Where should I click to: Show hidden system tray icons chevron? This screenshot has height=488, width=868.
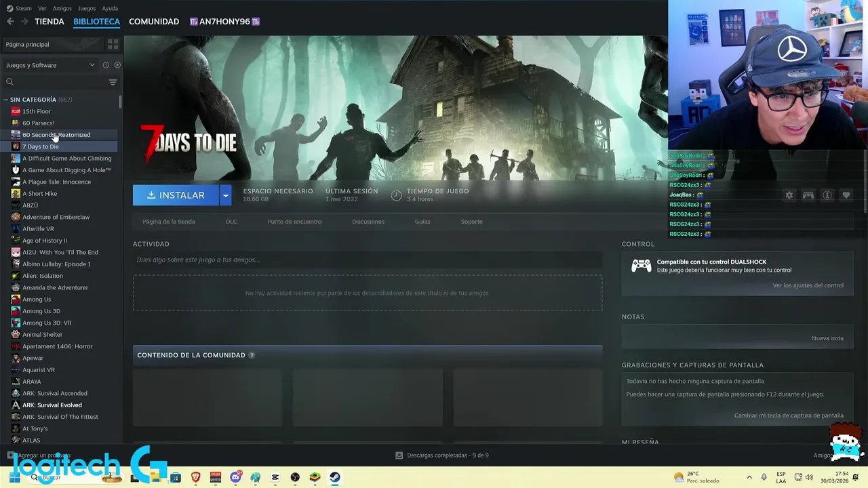tap(749, 477)
